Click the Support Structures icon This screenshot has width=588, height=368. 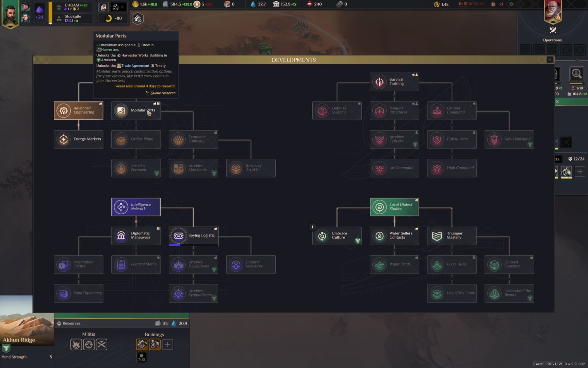coord(379,110)
